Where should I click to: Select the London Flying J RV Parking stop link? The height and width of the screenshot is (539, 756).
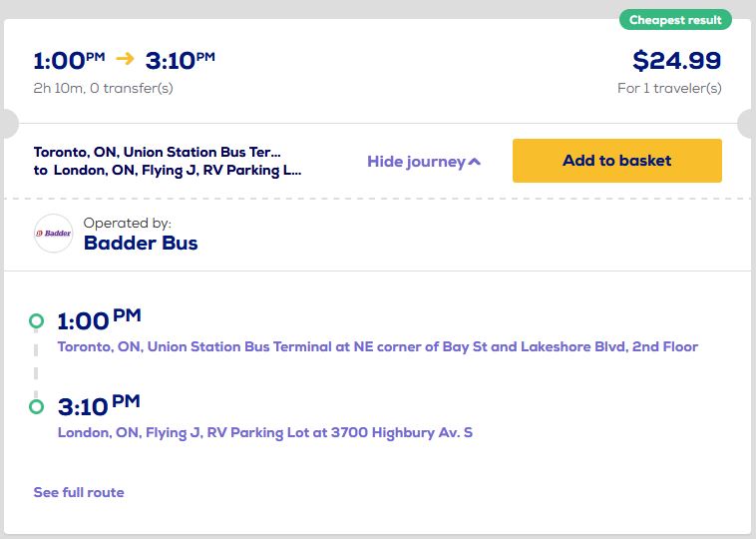click(264, 433)
